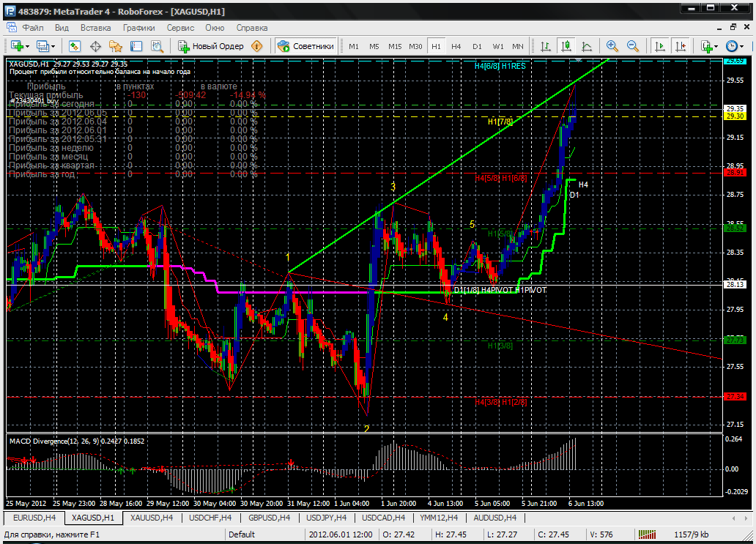Zoom in on the chart
This screenshot has height=544, width=756.
612,46
